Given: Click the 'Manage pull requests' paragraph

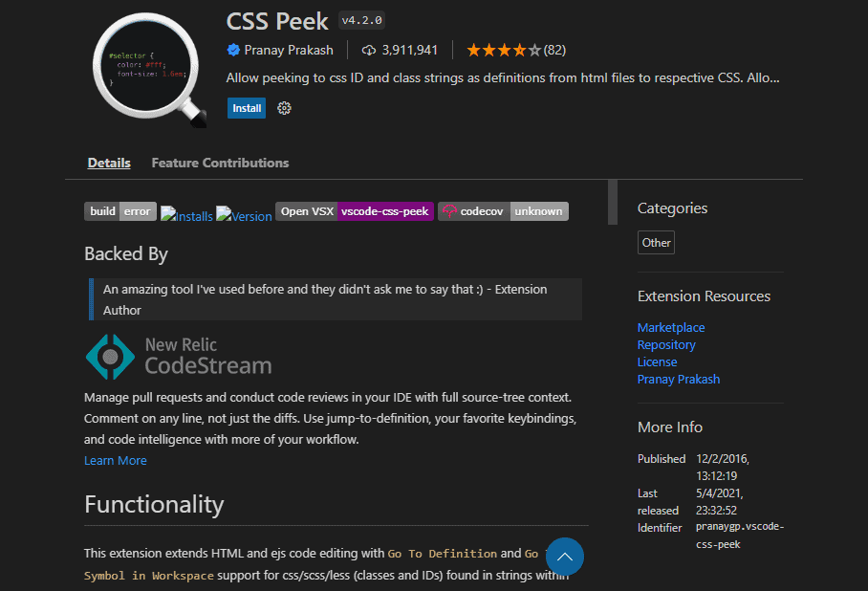Looking at the screenshot, I should click(x=331, y=418).
